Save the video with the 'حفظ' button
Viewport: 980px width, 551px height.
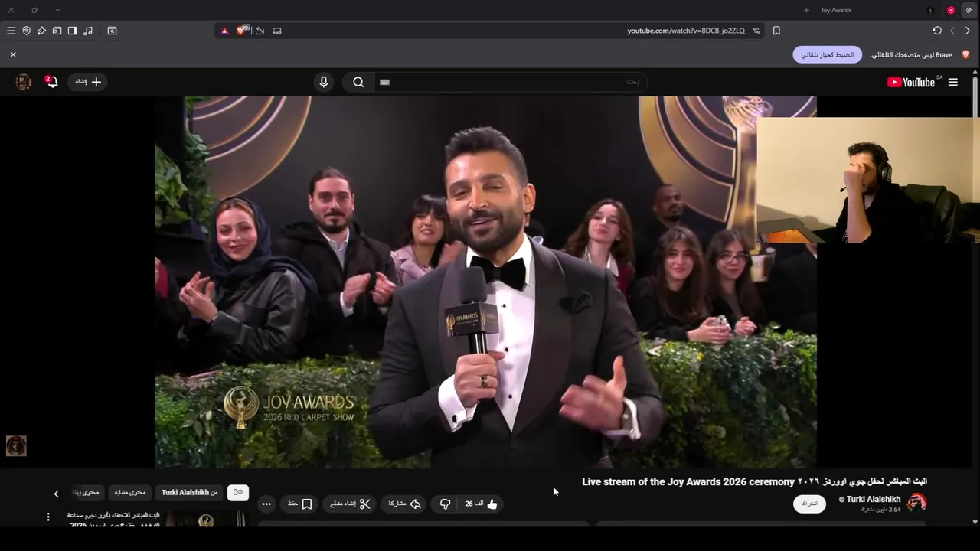(x=300, y=504)
